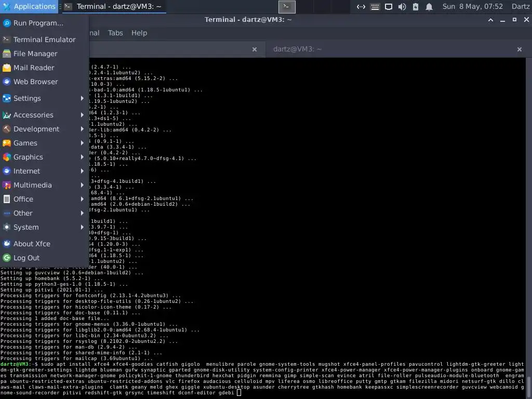The height and width of the screenshot is (399, 532).
Task: Open the network connection tray icon
Action: pos(361,7)
